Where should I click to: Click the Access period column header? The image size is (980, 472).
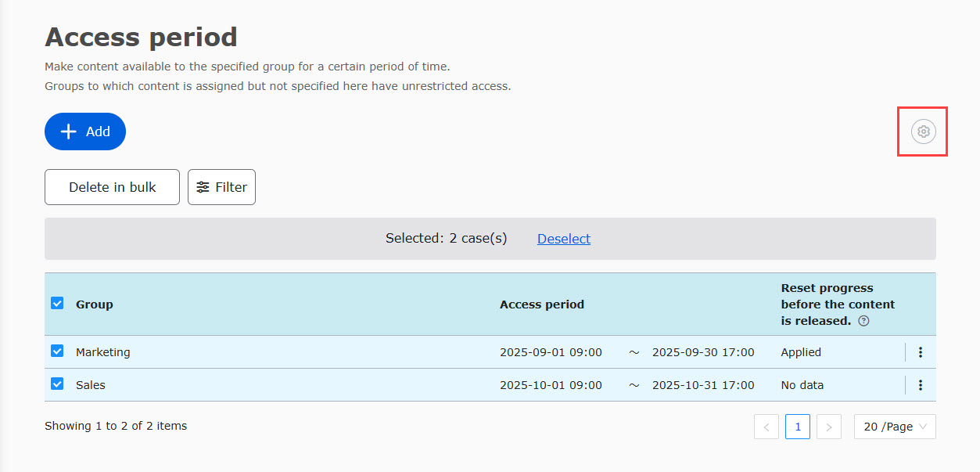pos(541,304)
